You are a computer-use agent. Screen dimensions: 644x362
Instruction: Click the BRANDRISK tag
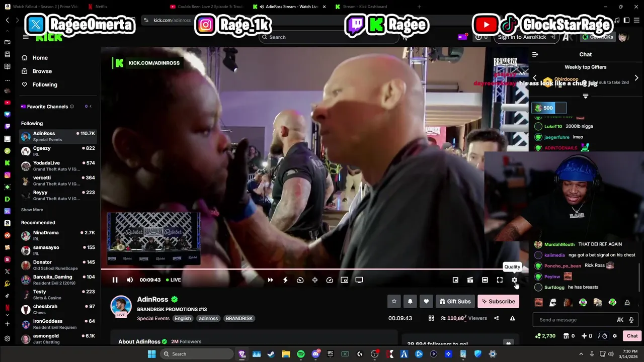[239, 318]
